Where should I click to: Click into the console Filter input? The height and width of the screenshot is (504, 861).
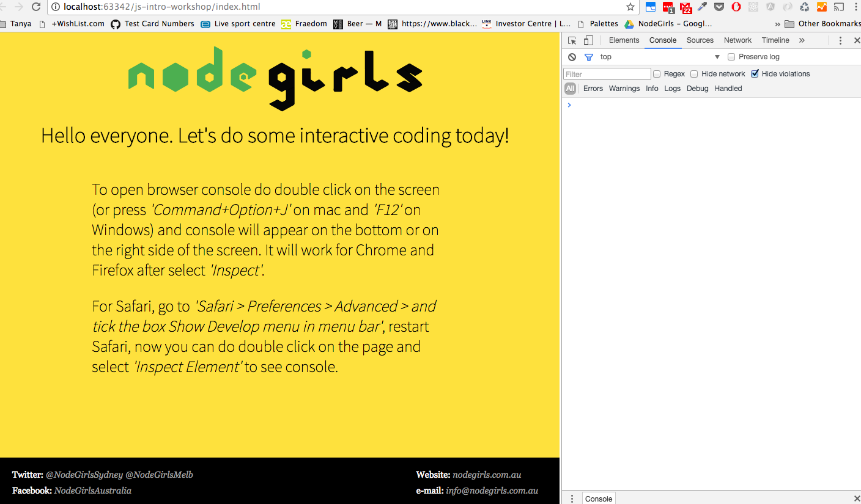click(607, 74)
